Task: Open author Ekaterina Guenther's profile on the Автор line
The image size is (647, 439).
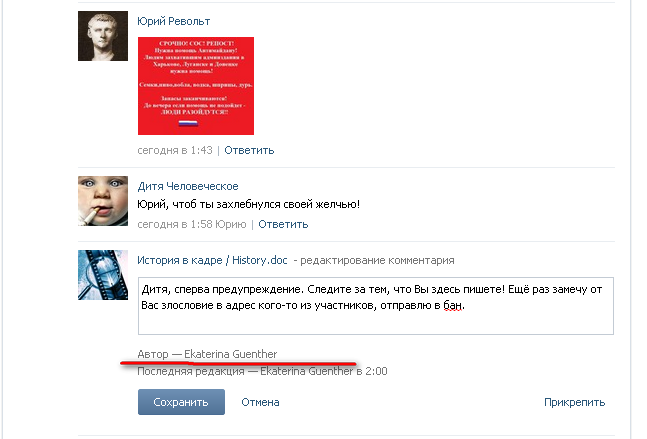Action: coord(231,354)
